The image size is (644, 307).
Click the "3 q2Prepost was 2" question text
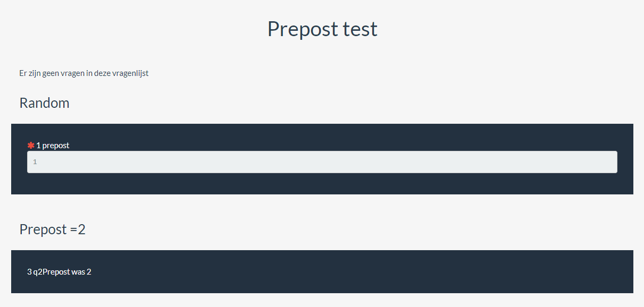coord(59,272)
